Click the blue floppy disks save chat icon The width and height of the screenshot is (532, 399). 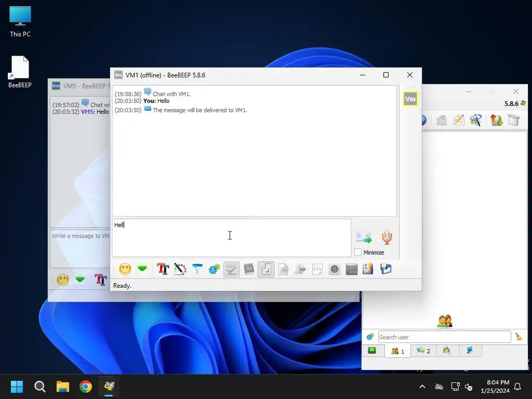point(386,270)
